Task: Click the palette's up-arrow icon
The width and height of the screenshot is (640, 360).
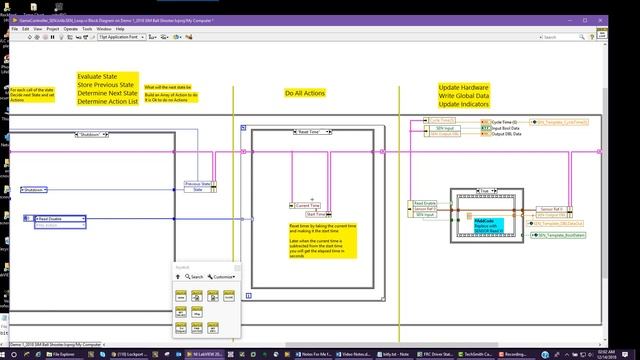Action: [178, 277]
